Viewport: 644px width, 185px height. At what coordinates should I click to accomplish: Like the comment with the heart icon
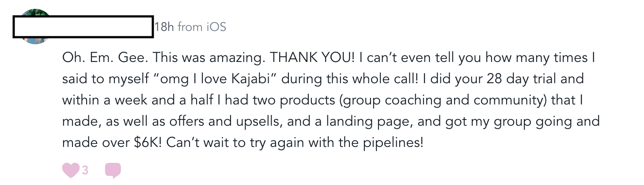pyautogui.click(x=70, y=170)
